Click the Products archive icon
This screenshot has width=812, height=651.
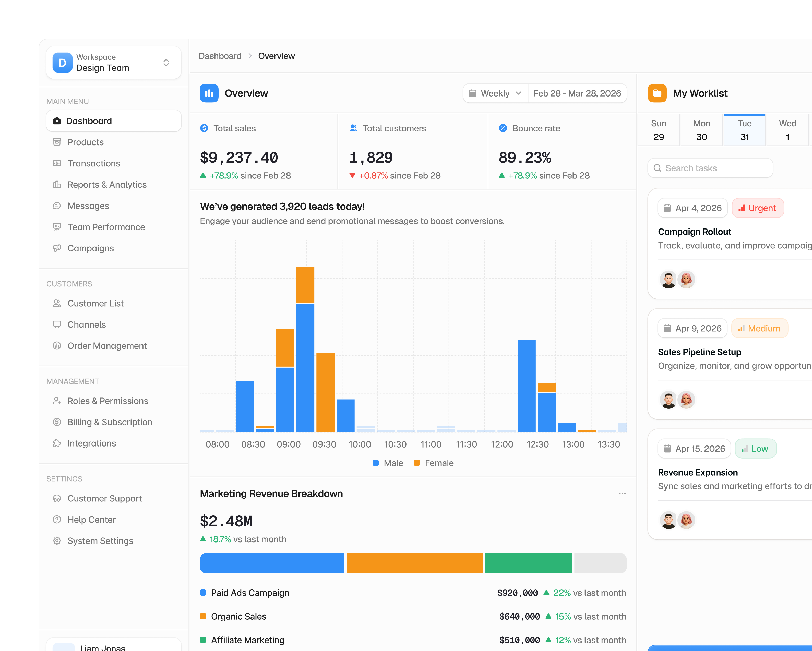click(x=57, y=142)
